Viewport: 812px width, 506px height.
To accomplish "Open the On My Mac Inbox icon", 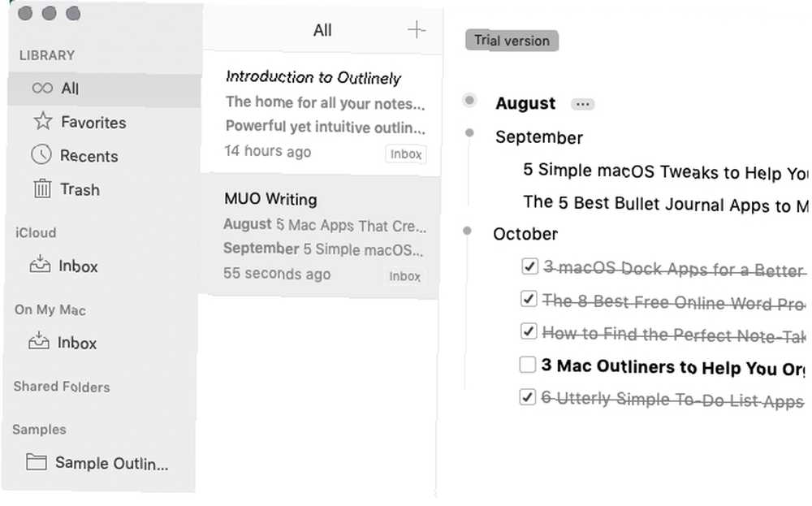I will click(x=39, y=341).
